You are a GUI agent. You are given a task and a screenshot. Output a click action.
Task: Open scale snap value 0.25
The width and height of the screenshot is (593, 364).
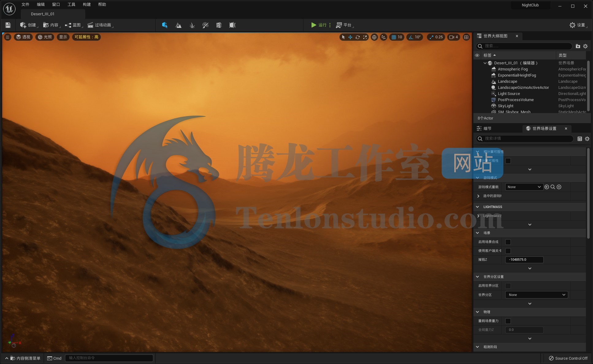point(439,37)
